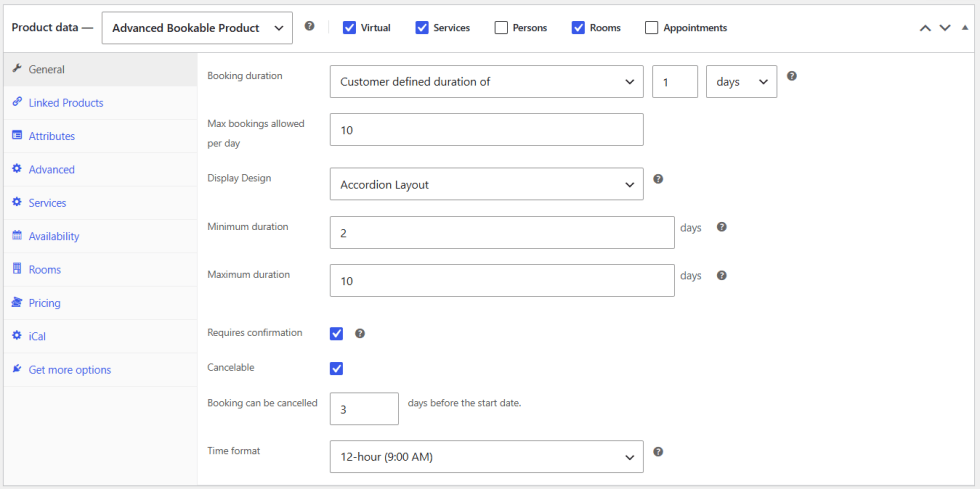Open the 12-hour time format dropdown
Screen dimensions: 980x489
coord(487,456)
